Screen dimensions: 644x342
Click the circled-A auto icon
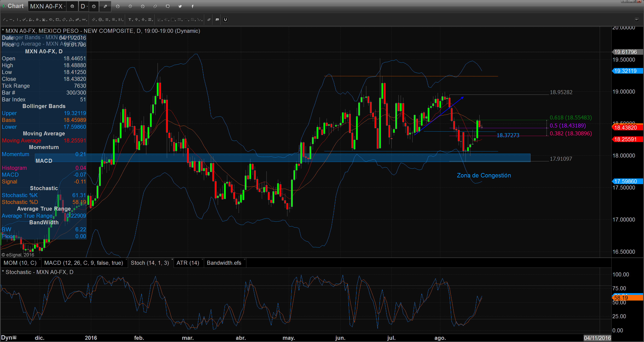(x=143, y=6)
